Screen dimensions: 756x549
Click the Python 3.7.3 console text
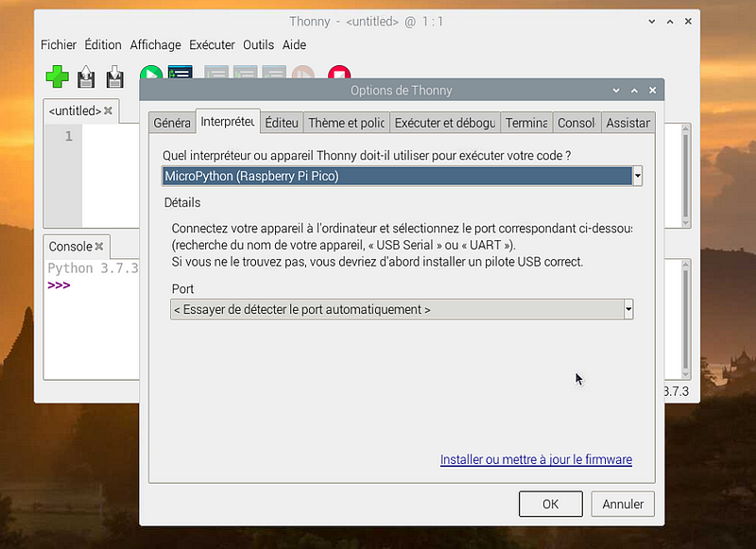click(x=93, y=268)
